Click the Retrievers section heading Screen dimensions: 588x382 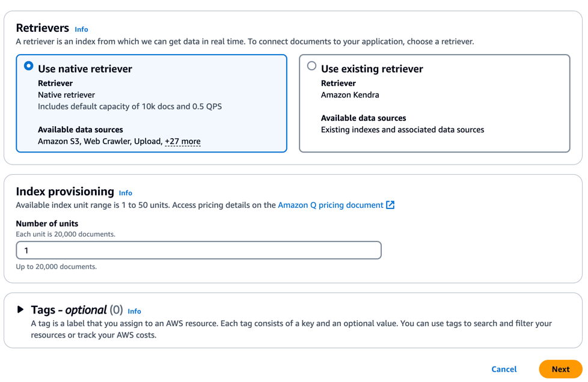pyautogui.click(x=42, y=28)
